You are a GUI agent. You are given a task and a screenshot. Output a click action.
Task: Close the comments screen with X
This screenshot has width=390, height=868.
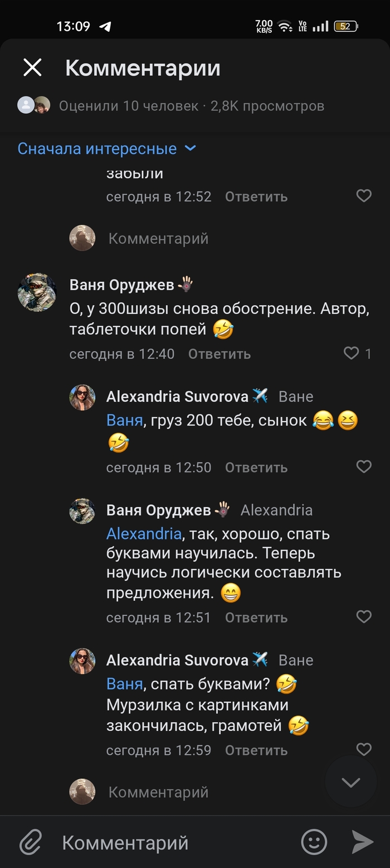click(32, 68)
